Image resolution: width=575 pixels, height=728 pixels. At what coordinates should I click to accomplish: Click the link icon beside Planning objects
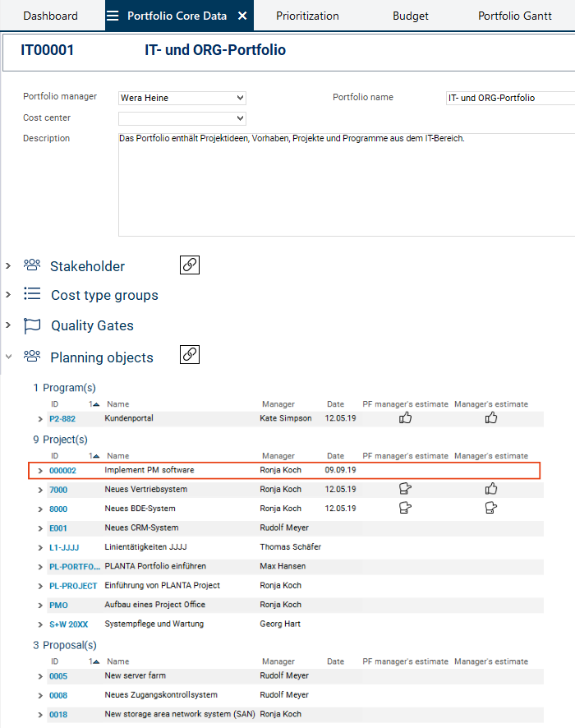(190, 355)
